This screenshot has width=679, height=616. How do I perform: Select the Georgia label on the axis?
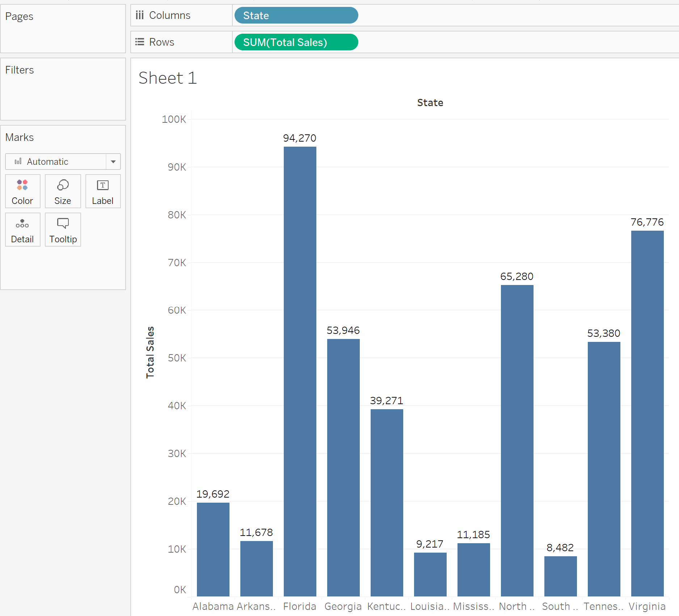click(343, 606)
